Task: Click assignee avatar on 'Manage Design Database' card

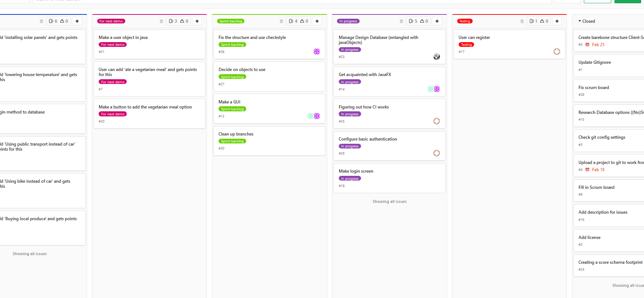Action: [x=436, y=57]
